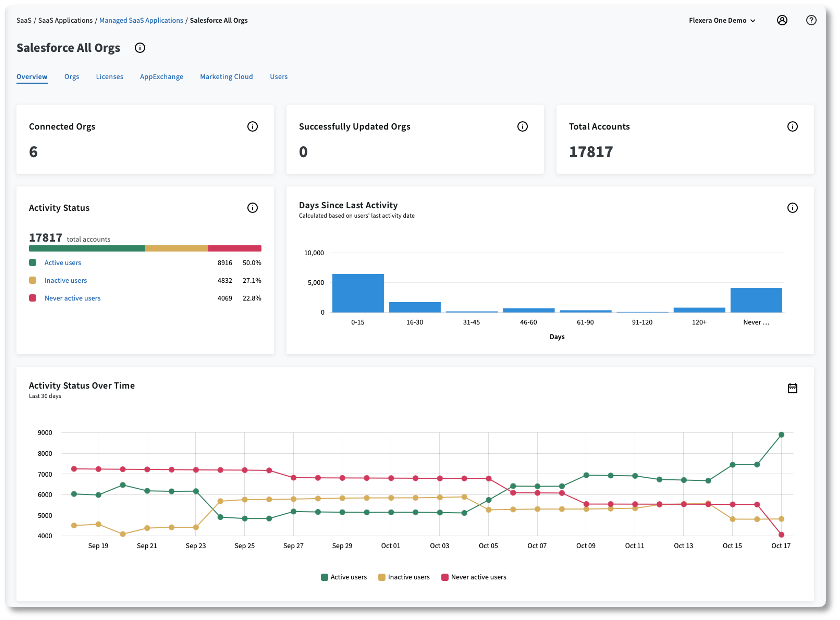Click the 0-15 days bar in chart
Image resolution: width=840 pixels, height=620 pixels.
(358, 293)
